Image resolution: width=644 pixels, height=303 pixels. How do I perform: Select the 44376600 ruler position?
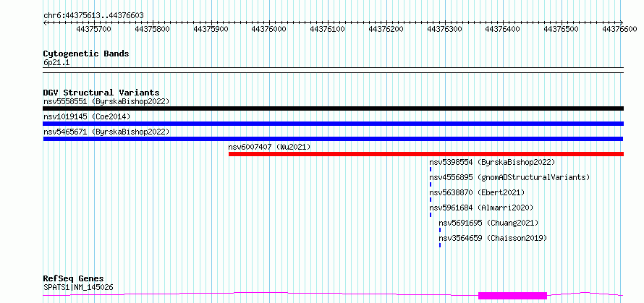tap(620, 29)
